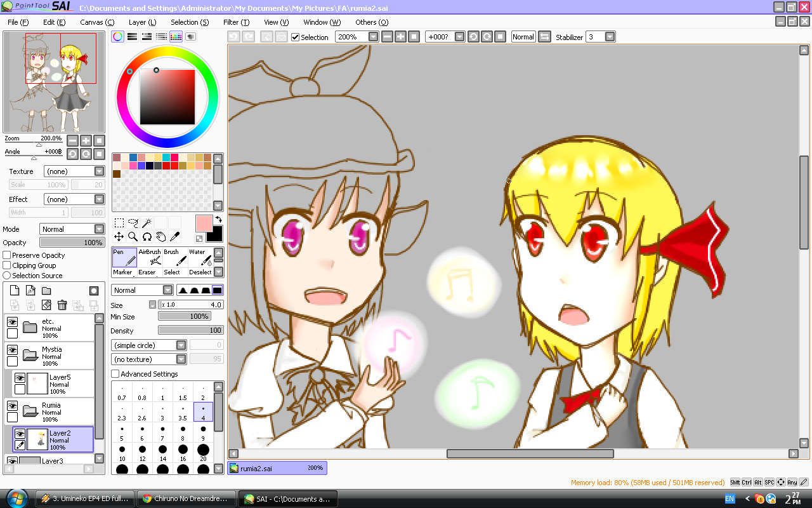Viewport: 812px width, 508px height.
Task: Open Chiruno No Dreamdre... taskbar window
Action: pos(186,498)
